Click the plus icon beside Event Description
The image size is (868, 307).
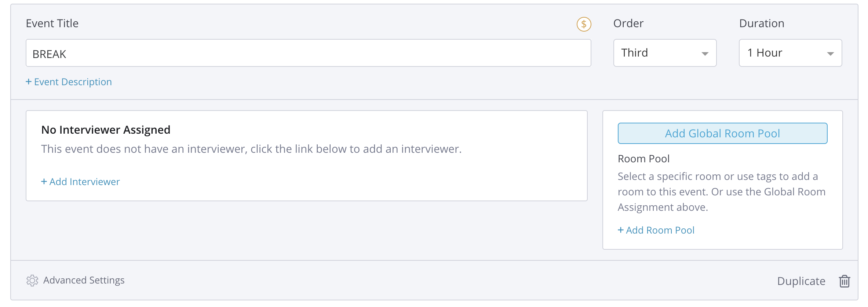[x=28, y=82]
